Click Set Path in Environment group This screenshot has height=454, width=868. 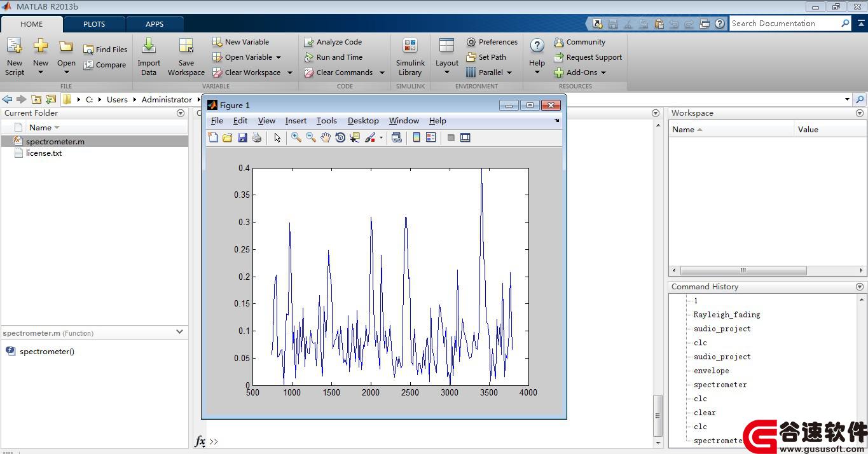point(486,57)
